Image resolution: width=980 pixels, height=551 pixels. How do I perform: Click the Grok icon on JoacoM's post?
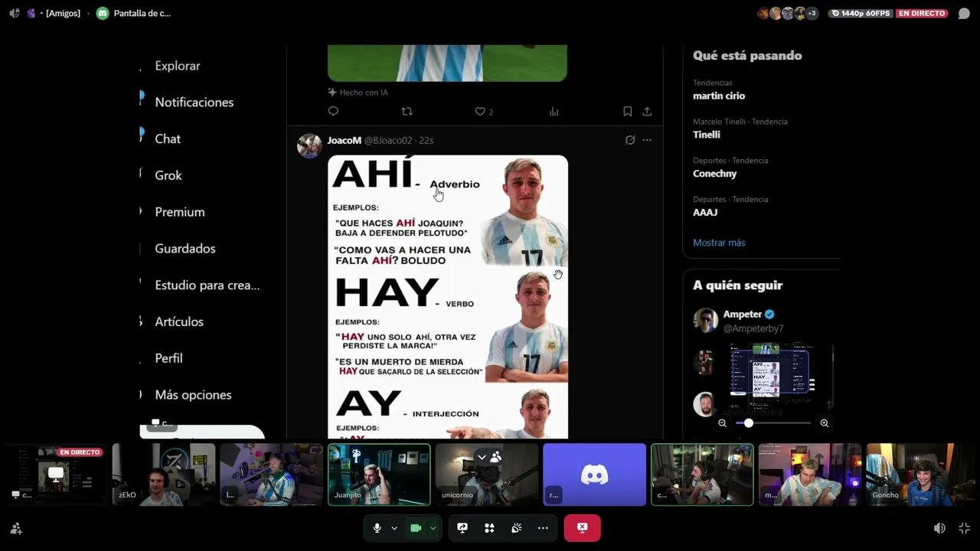coord(630,140)
